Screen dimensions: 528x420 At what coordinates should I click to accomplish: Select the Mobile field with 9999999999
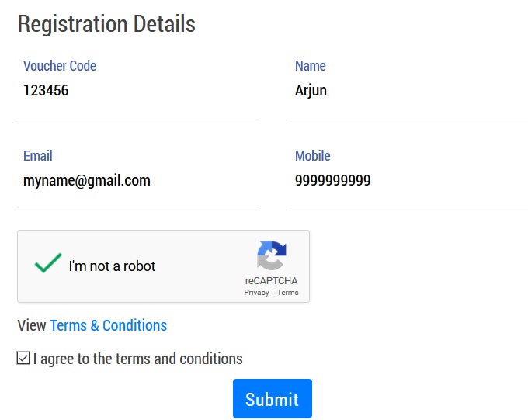(408, 181)
